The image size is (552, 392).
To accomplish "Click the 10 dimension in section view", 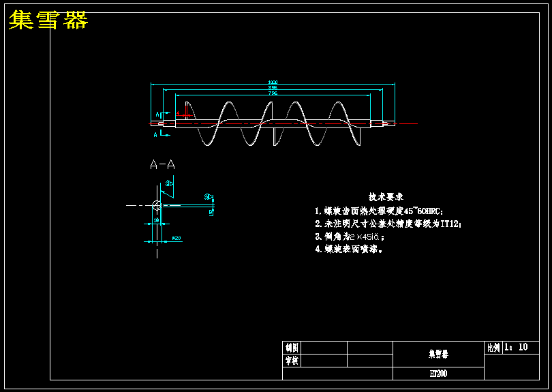I will click(x=157, y=220).
